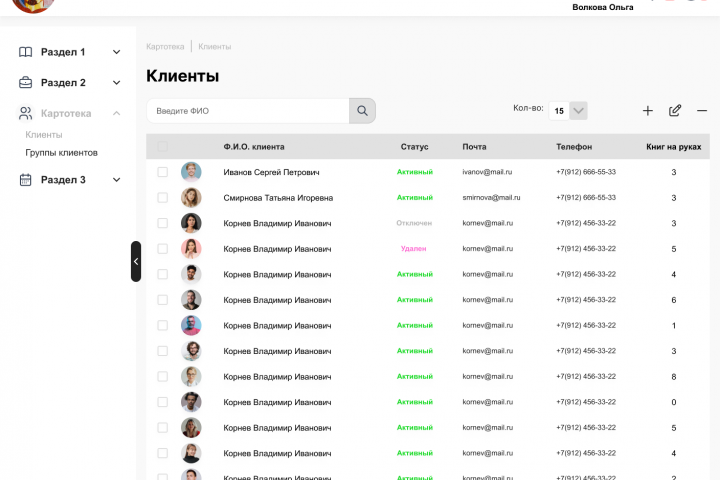Click the name Иванов Сергей Петрович
Viewport: 720px width, 480px height.
[x=271, y=172]
